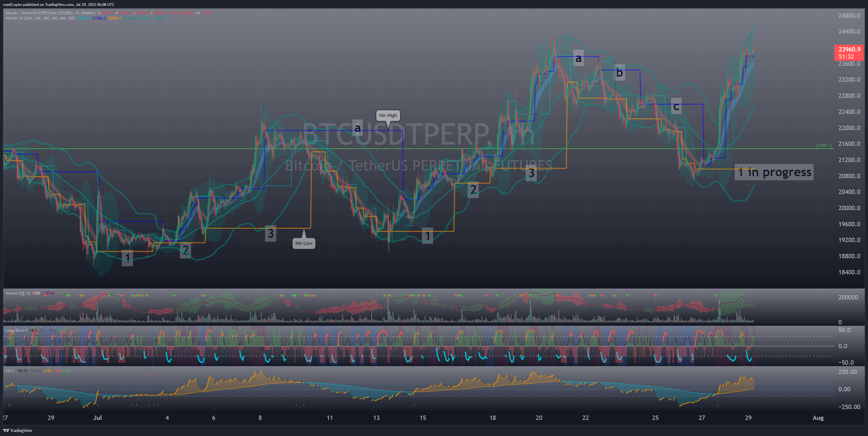Screen dimensions: 868x436
Task: Click the '1 in progress' annotation box
Action: click(x=774, y=172)
